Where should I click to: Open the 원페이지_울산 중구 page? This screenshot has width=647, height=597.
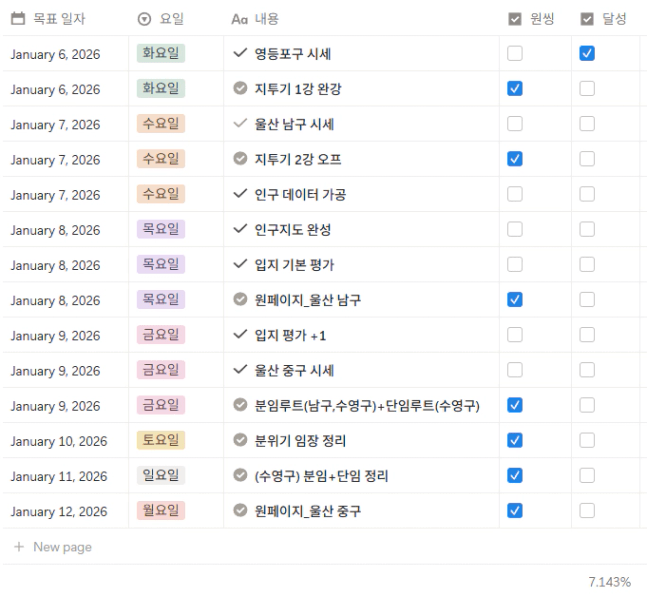[x=308, y=511]
